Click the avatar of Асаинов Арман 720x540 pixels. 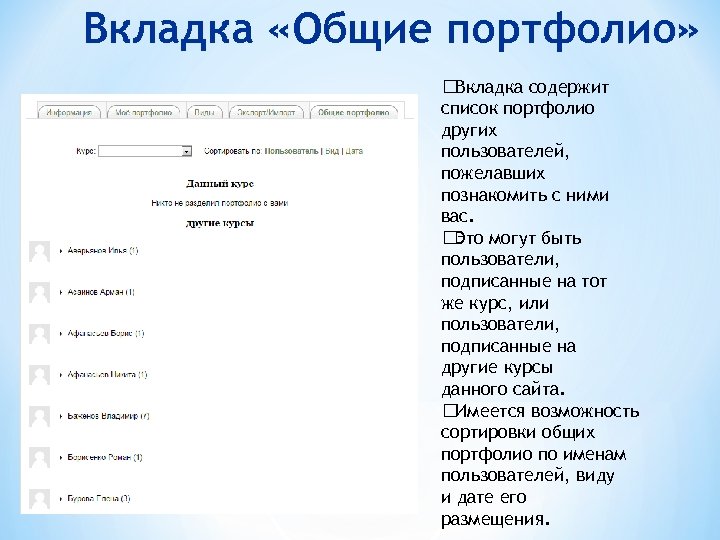pyautogui.click(x=39, y=292)
